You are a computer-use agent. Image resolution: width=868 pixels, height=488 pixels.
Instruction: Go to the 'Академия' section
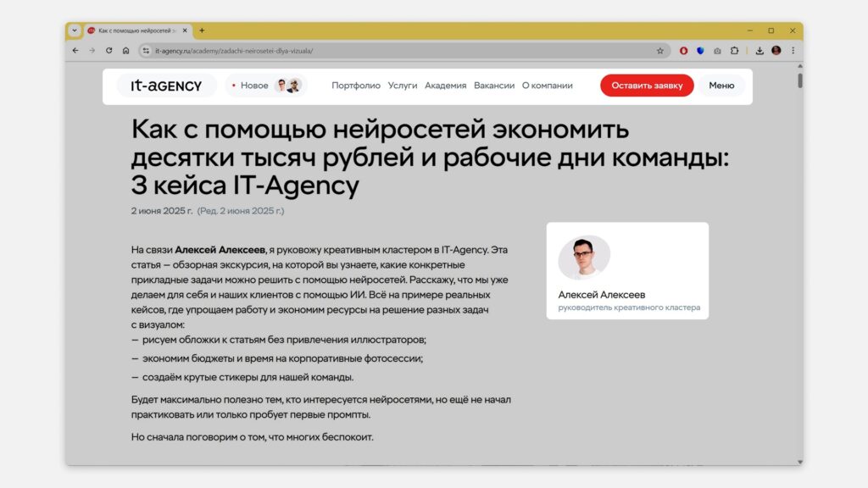coord(446,86)
